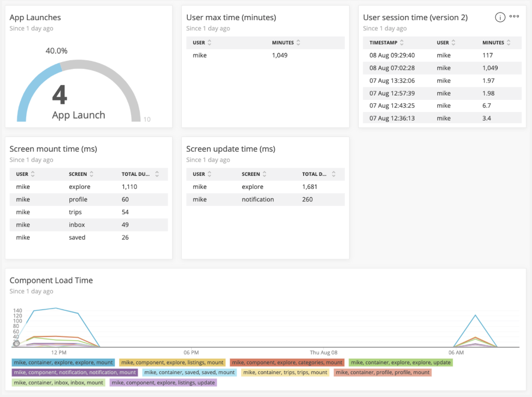Toggle legend 'mike, container, trips, trips, mount'
This screenshot has width=532, height=397.
pyautogui.click(x=285, y=372)
